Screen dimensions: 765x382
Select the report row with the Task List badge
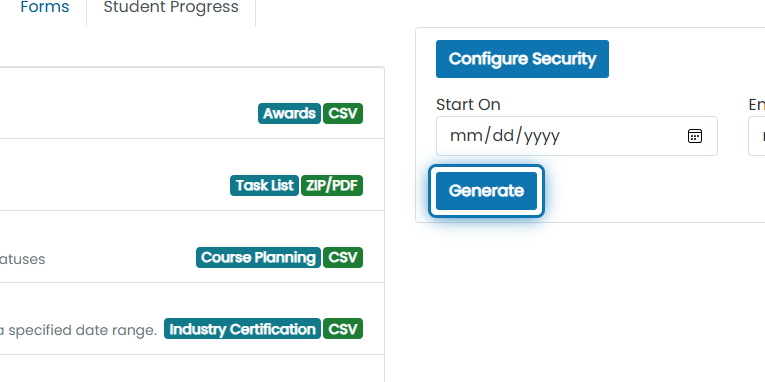click(192, 175)
